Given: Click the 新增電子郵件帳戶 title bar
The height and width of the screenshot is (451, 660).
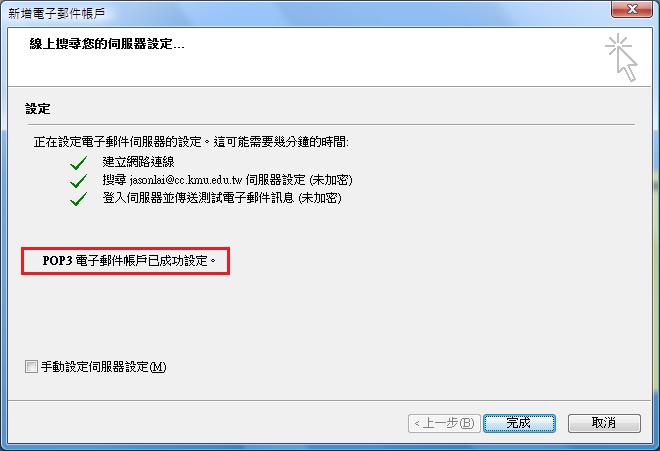Looking at the screenshot, I should pos(295,13).
